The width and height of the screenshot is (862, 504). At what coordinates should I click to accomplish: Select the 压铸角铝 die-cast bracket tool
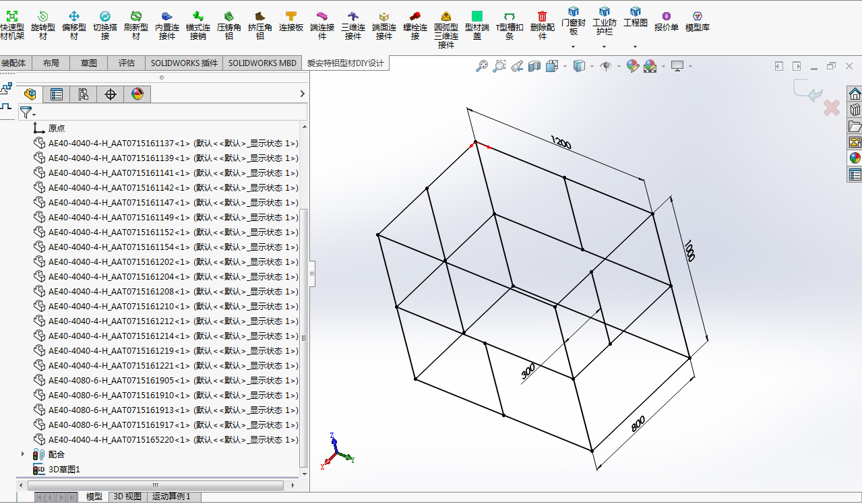pos(229,25)
